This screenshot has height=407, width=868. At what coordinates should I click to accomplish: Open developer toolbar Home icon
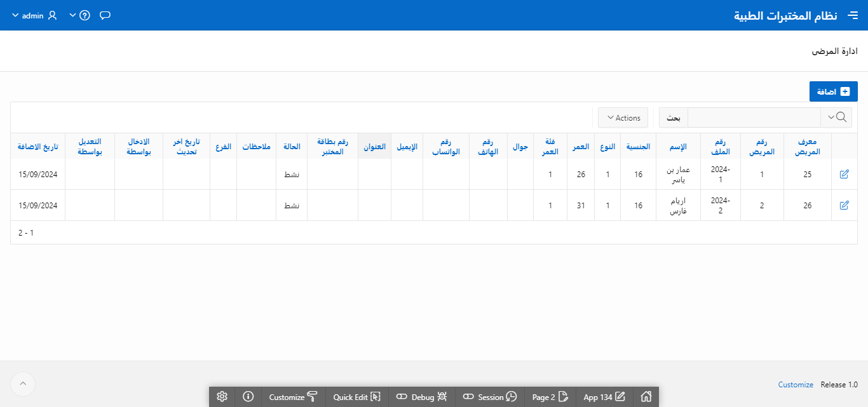click(646, 397)
